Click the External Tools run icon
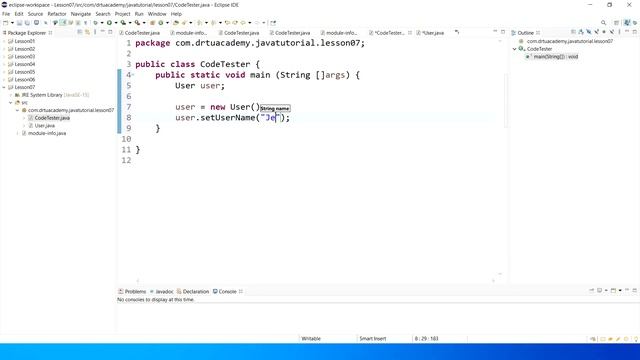Image resolution: width=640 pixels, height=360 pixels. pos(137,23)
